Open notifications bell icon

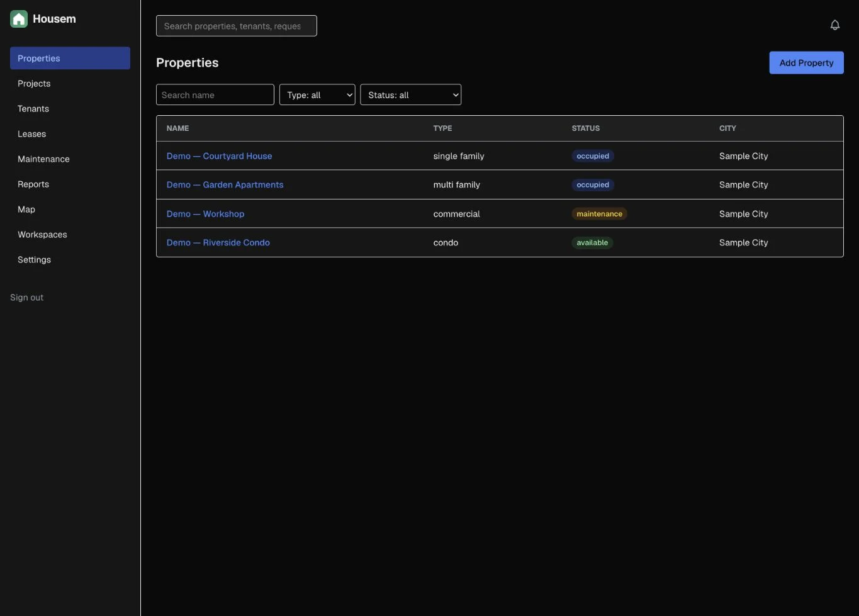coord(834,25)
